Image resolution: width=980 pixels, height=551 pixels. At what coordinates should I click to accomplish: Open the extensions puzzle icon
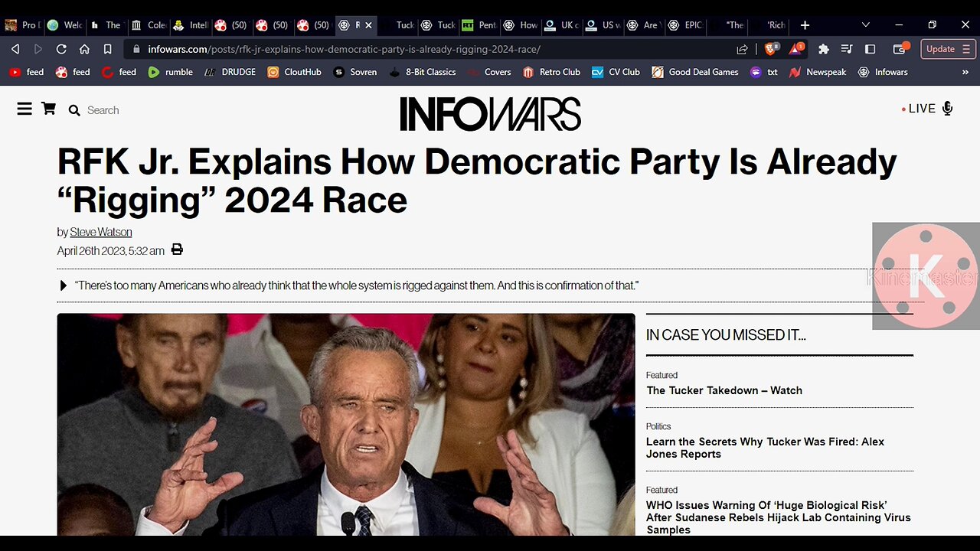coord(824,49)
